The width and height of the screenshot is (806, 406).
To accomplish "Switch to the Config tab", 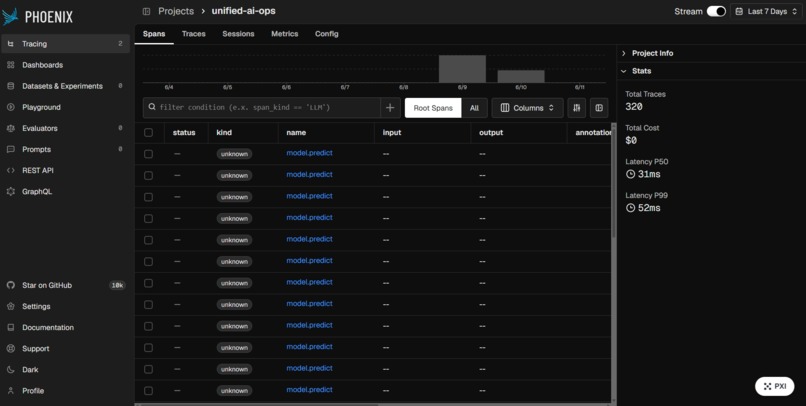I will tap(326, 34).
